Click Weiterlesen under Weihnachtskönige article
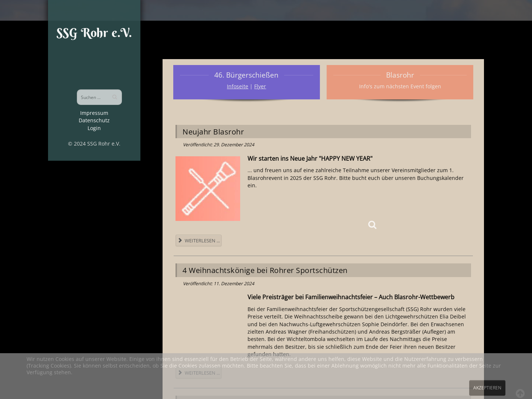The width and height of the screenshot is (532, 399). point(198,373)
